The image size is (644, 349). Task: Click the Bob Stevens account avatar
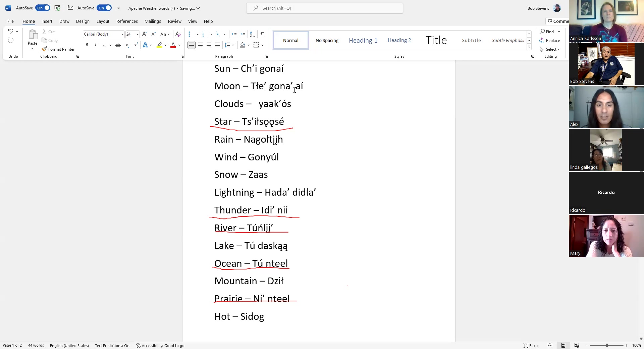point(557,8)
